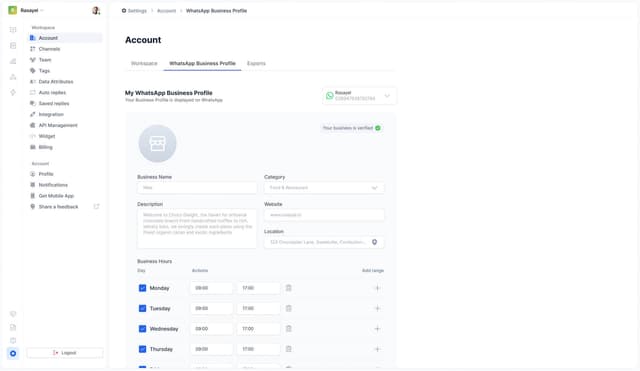Viewport: 640px width, 371px height.
Task: Click the map pin icon in Location field
Action: click(374, 242)
